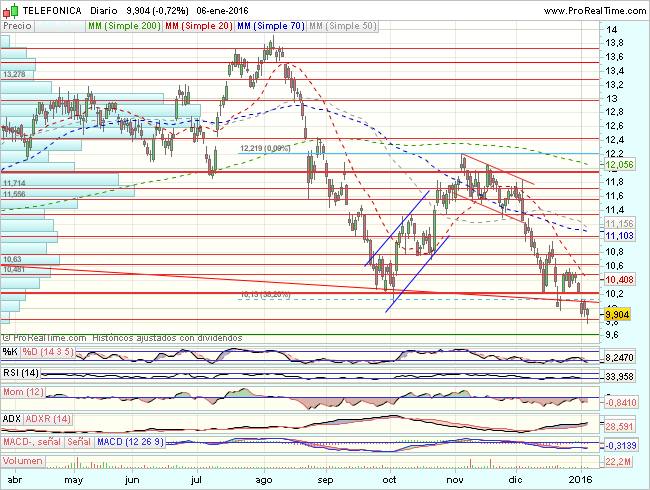This screenshot has height=490, width=650.
Task: Click the grey 11,156 MM50 value tag
Action: 619,224
